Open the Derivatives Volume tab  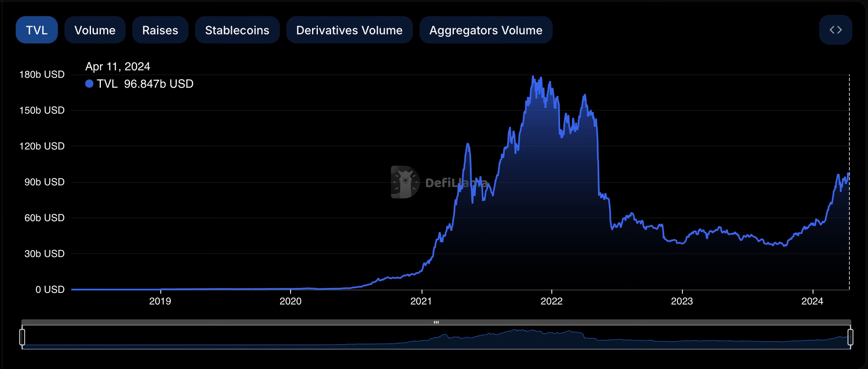point(349,30)
